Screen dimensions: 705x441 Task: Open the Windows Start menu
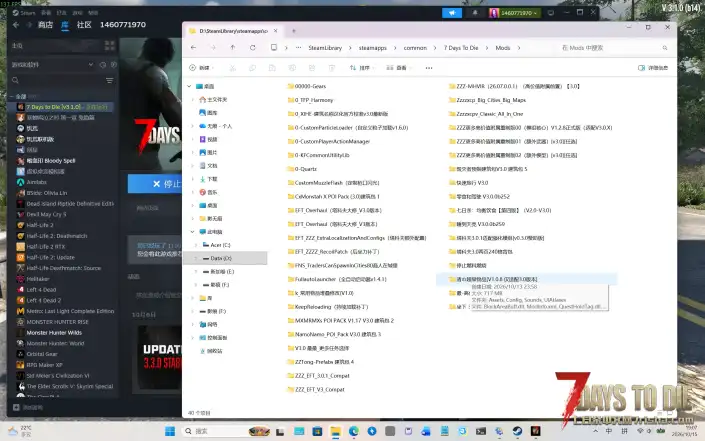point(170,431)
